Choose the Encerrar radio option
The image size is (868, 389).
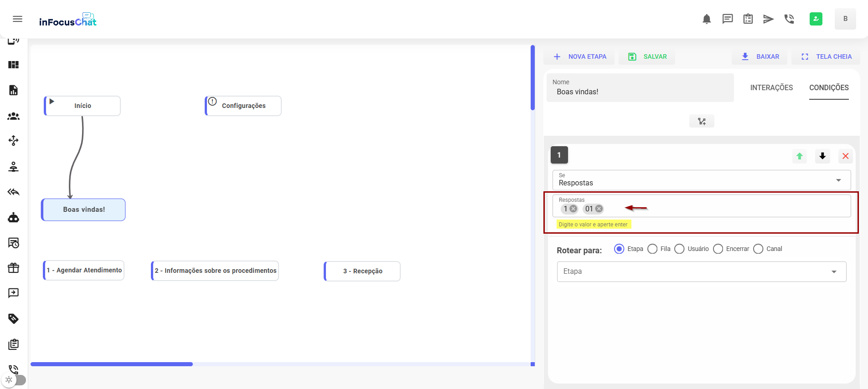click(x=718, y=249)
